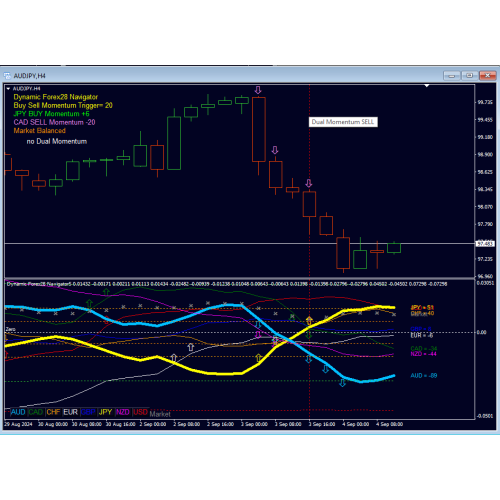Toggle the JPY currency button
This screenshot has width=500, height=500.
coord(105,412)
